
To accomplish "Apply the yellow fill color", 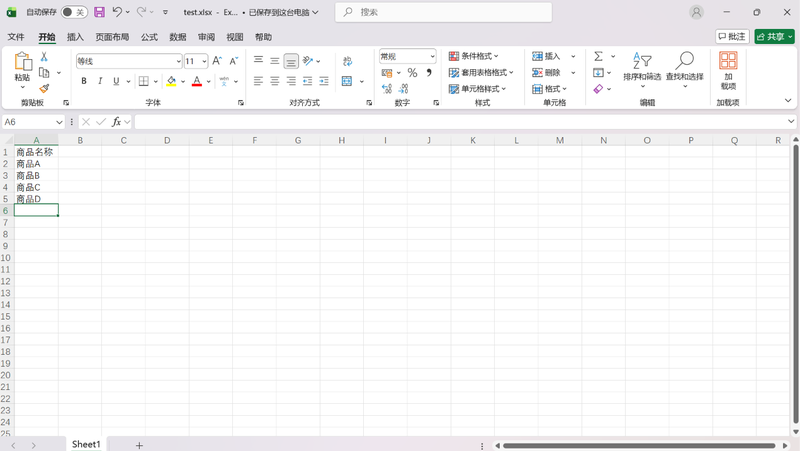I will pos(171,81).
